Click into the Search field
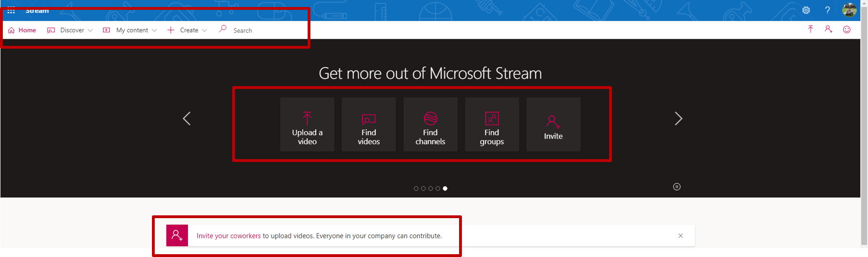Image resolution: width=868 pixels, height=257 pixels. pyautogui.click(x=263, y=30)
